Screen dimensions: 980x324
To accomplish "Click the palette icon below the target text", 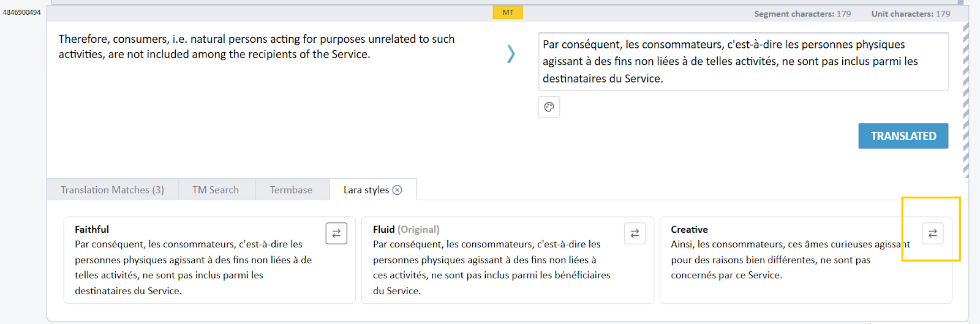I will point(549,107).
